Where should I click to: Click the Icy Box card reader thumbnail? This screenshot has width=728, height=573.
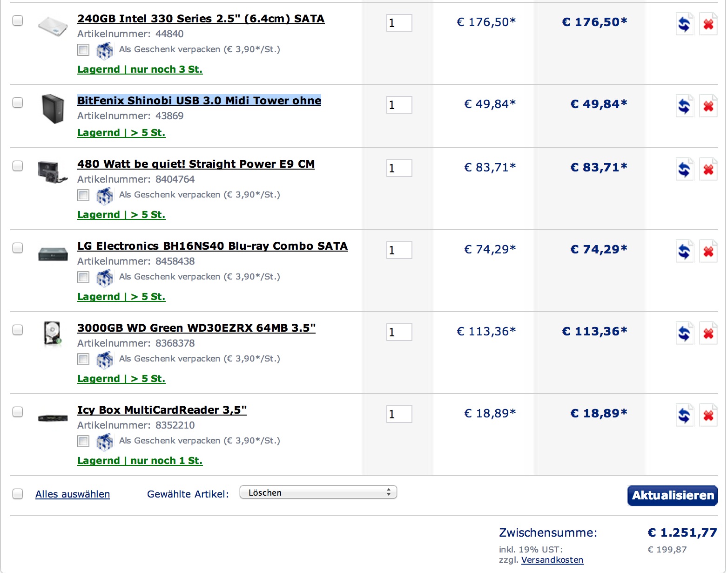(x=53, y=418)
